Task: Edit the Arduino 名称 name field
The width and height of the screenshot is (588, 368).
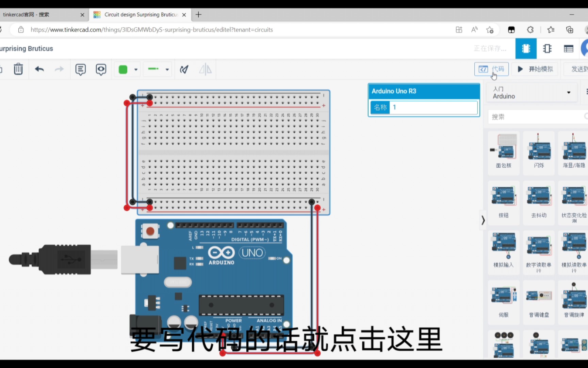Action: (434, 107)
